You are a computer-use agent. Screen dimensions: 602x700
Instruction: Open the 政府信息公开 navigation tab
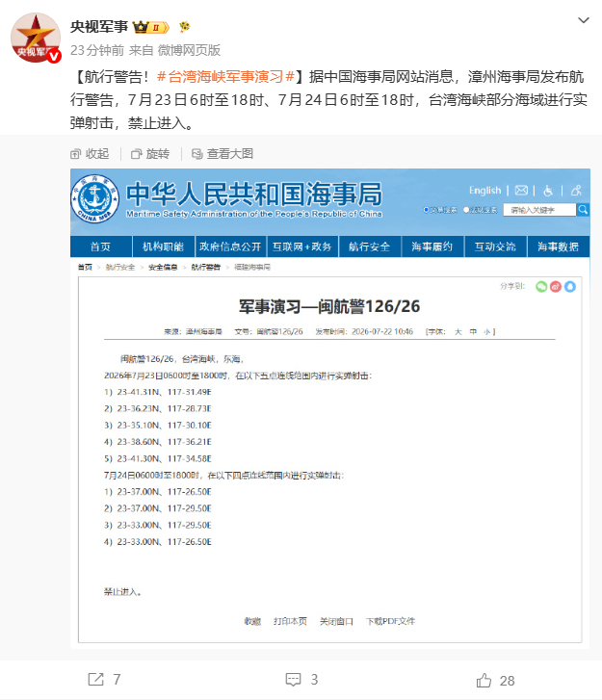click(x=230, y=246)
